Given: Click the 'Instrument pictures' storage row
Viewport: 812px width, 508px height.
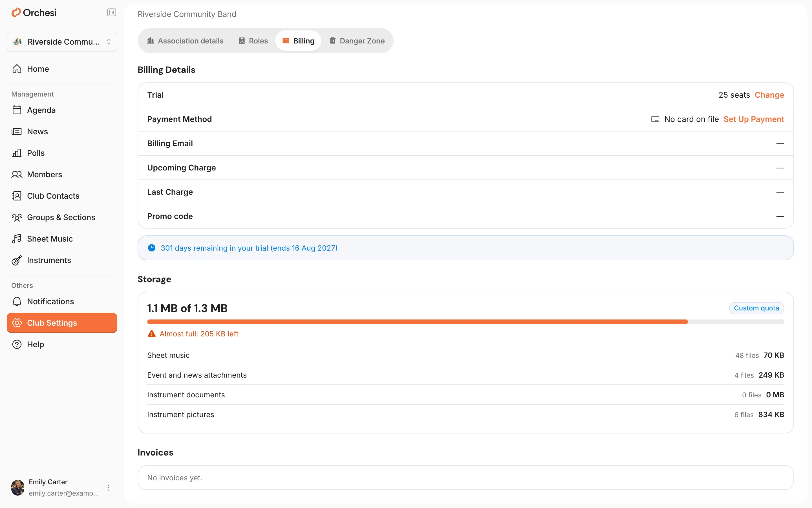Looking at the screenshot, I should click(465, 415).
